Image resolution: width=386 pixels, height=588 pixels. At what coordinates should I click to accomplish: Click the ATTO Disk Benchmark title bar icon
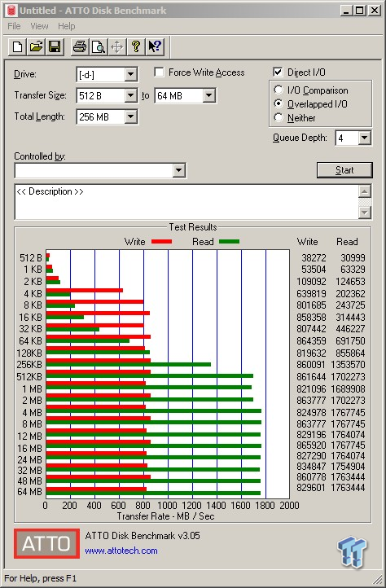click(11, 11)
